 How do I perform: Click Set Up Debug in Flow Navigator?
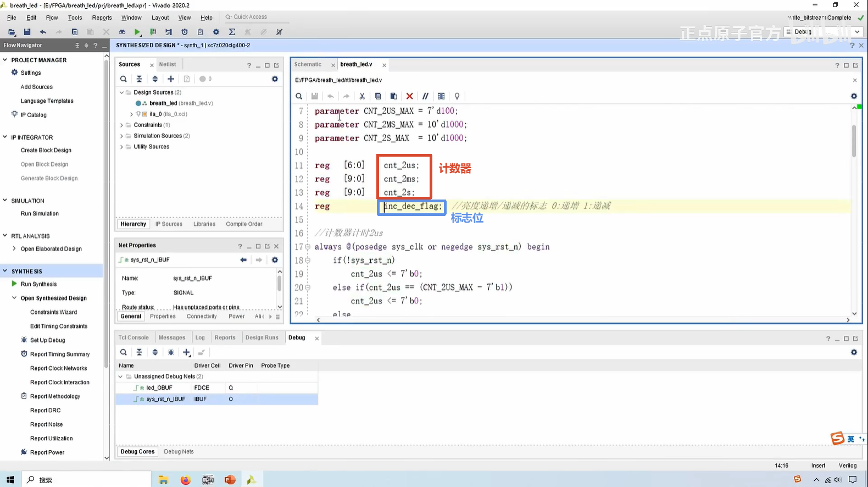pos(47,340)
